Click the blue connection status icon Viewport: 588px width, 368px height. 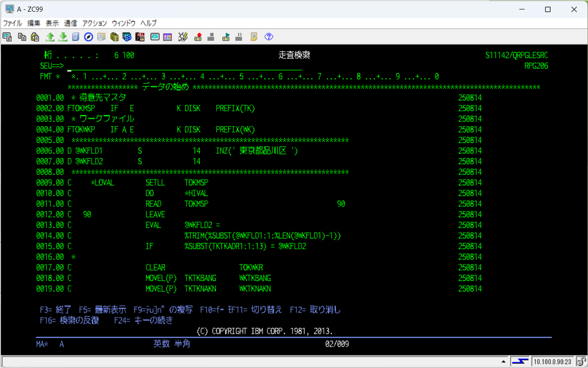point(520,362)
